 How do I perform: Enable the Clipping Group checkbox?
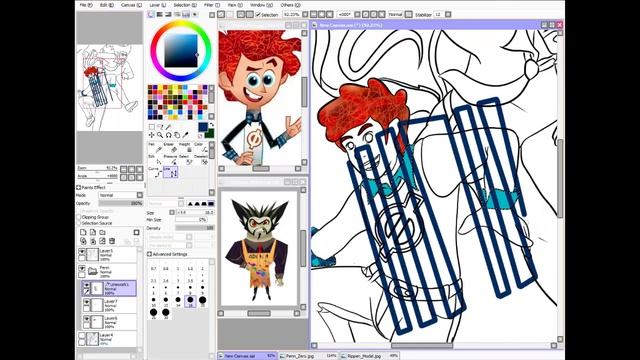pyautogui.click(x=79, y=217)
